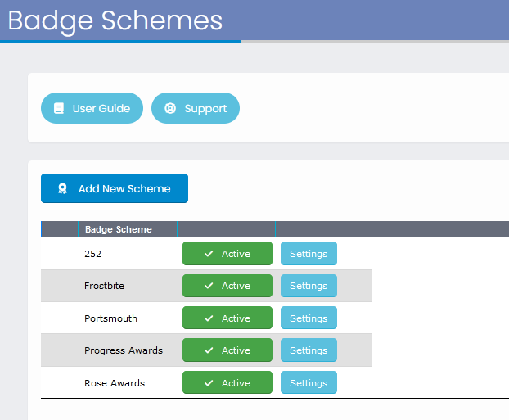The image size is (509, 420).
Task: Toggle Active status for Portsmouth scheme
Action: 227,318
